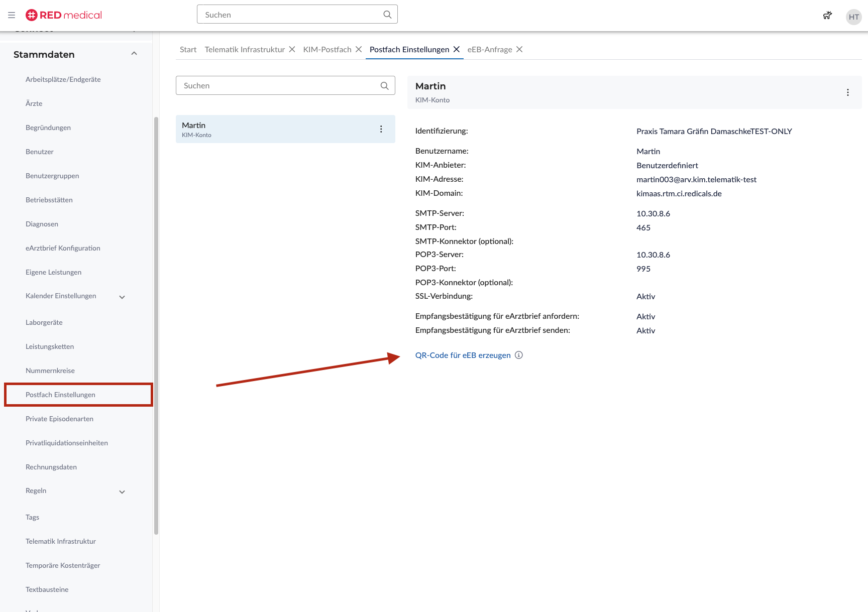
Task: Open three-dot menu in Martin detail header
Action: pyautogui.click(x=848, y=92)
